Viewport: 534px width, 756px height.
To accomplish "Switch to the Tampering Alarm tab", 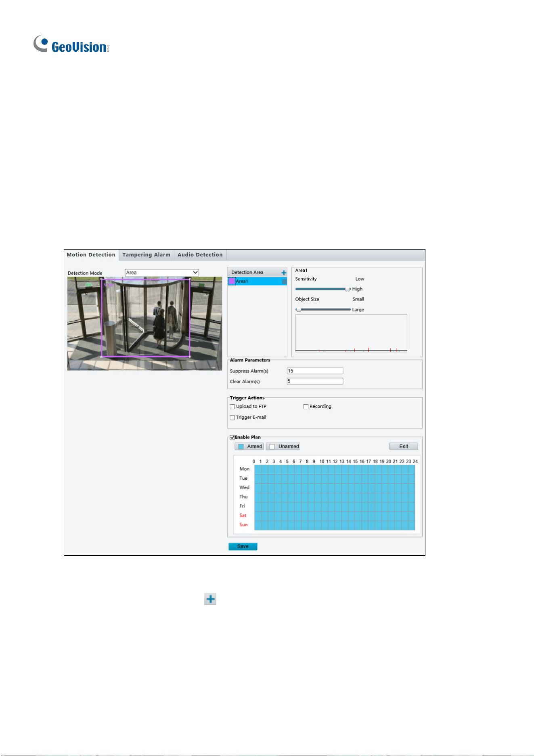I will click(x=147, y=255).
